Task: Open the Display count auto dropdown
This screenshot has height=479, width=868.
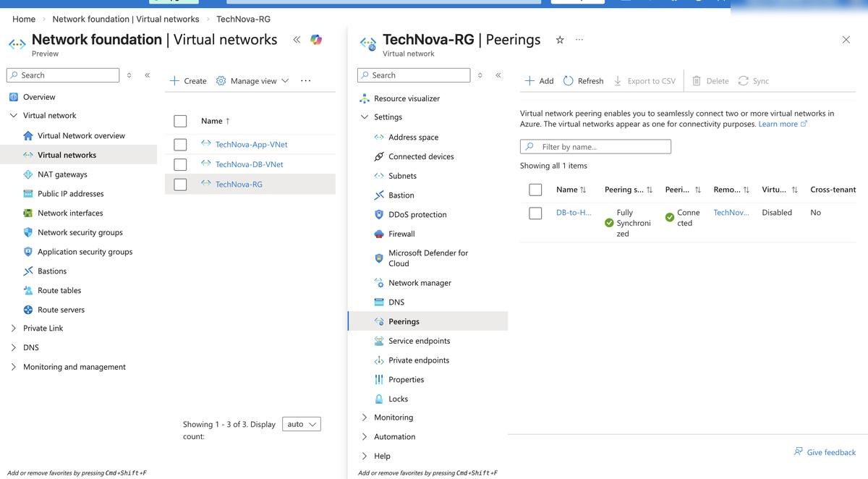Action: click(302, 425)
